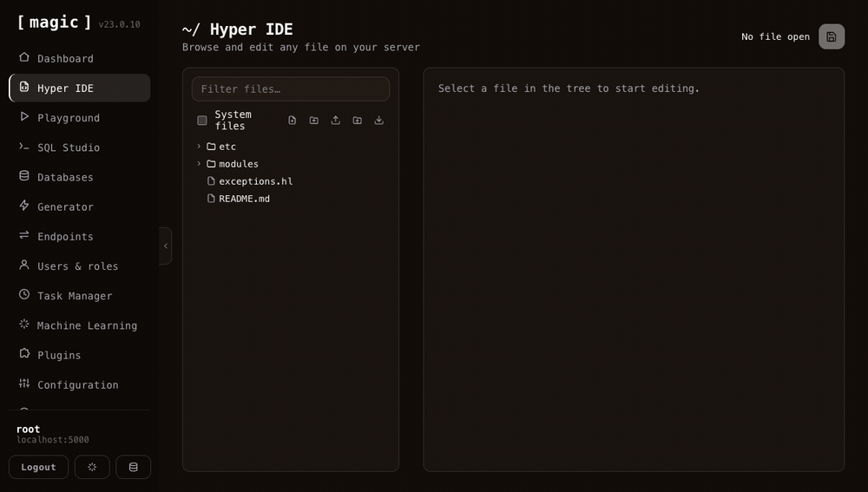Go to SQL Studio
The width and height of the screenshot is (868, 492).
coord(79,148)
